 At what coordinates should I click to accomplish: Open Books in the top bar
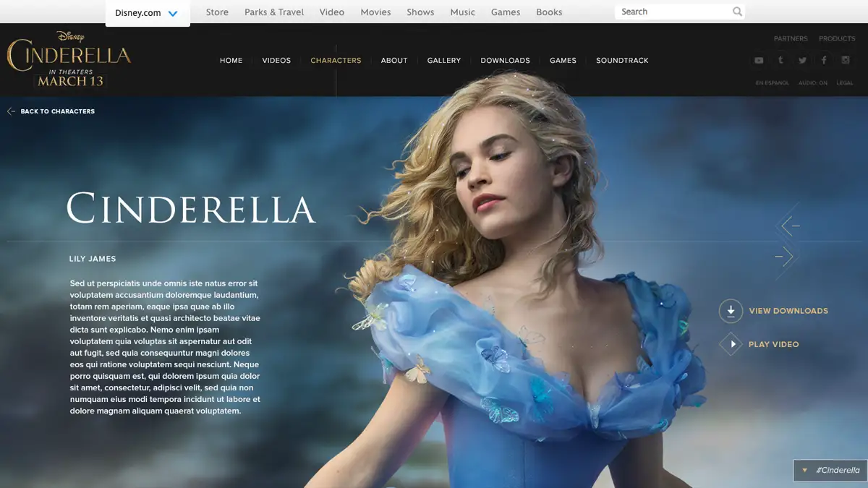549,12
